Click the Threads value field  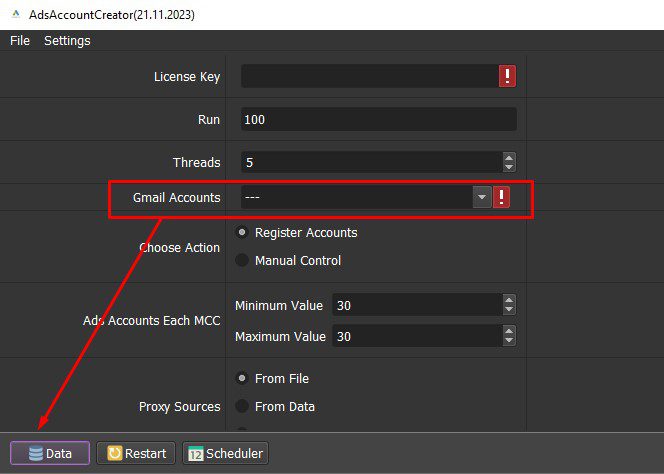tap(372, 162)
